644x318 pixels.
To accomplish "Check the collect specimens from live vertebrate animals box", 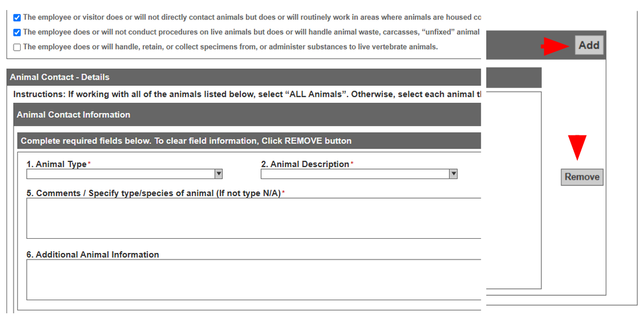I will pos(17,47).
